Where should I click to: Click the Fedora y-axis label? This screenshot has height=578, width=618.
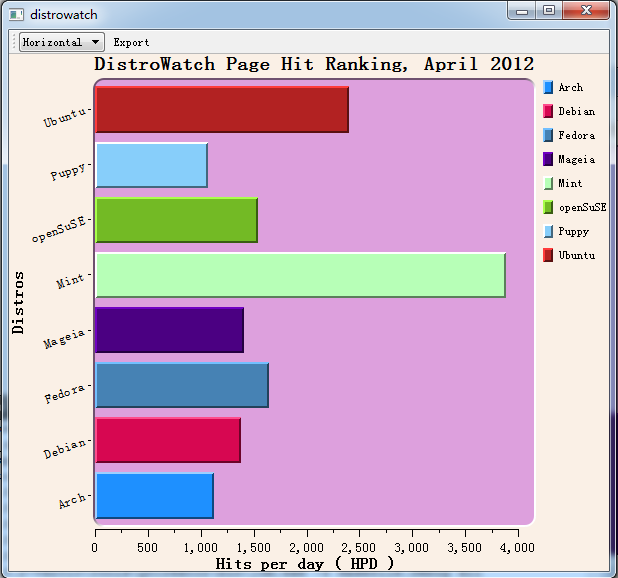click(x=65, y=393)
